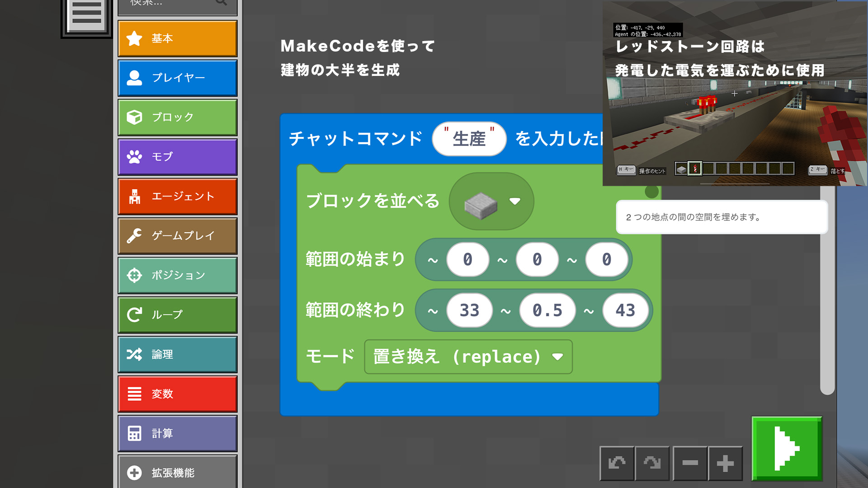The height and width of the screenshot is (488, 868).
Task: Select the 変数 variables category
Action: click(177, 394)
